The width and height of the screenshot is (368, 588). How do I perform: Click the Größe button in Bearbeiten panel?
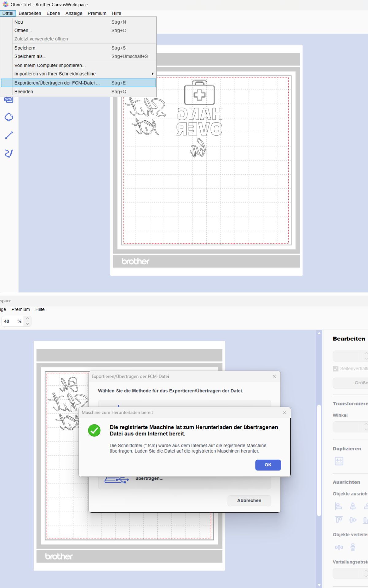pyautogui.click(x=351, y=383)
